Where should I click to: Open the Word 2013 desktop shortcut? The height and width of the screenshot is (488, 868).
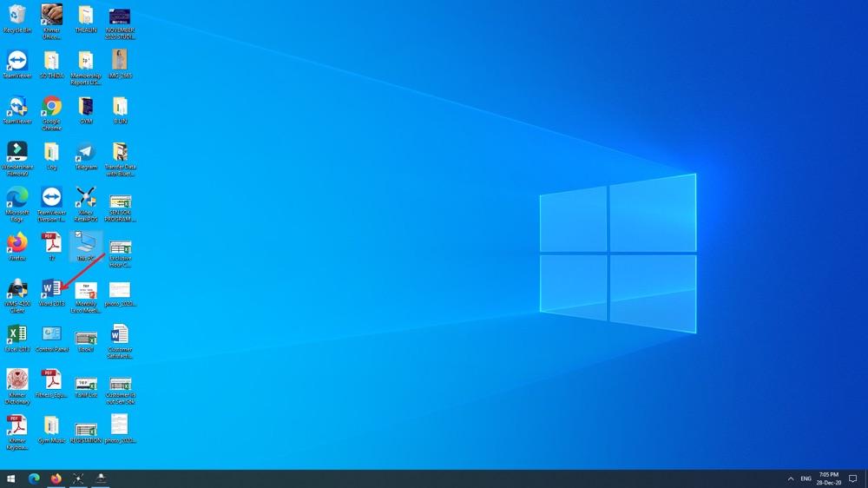(x=51, y=289)
